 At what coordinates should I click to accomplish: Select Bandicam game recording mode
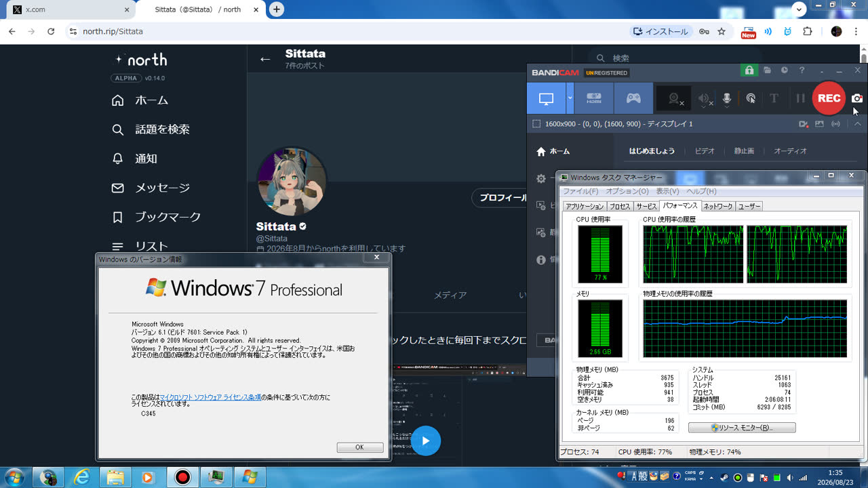pyautogui.click(x=633, y=98)
